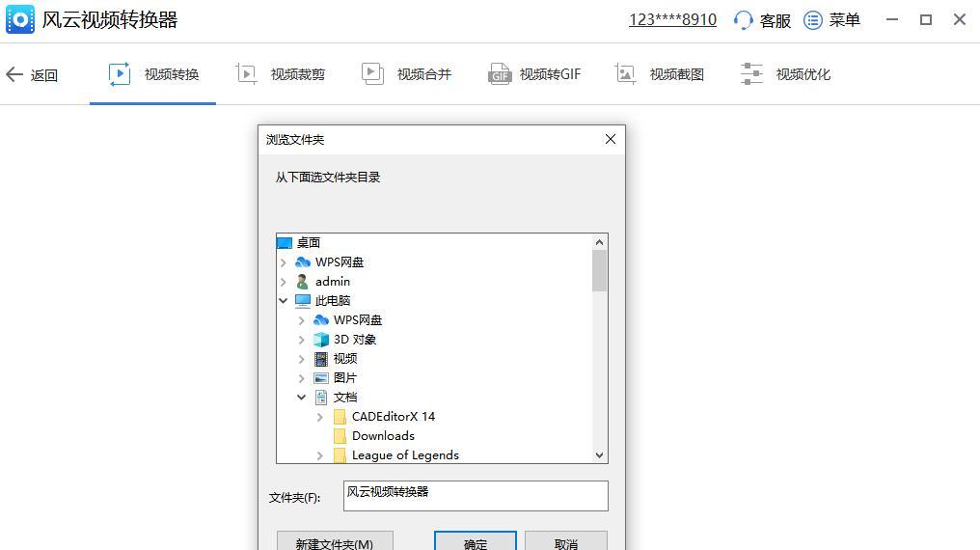Click the 视频裁剪 crop icon
Image resolution: width=980 pixels, height=550 pixels.
(246, 73)
